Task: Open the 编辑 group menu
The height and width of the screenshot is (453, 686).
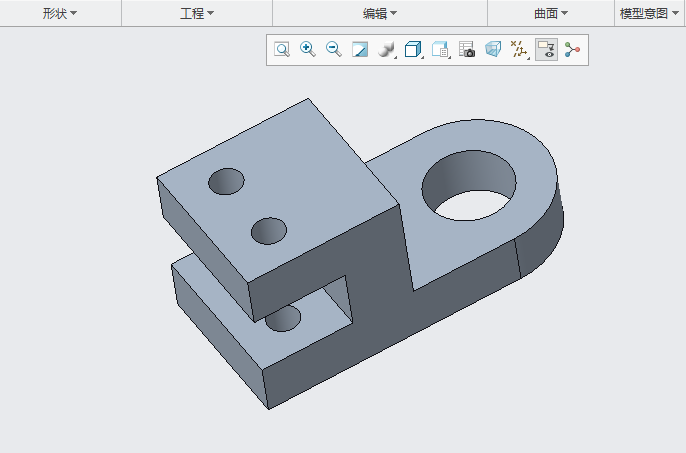Action: click(380, 13)
